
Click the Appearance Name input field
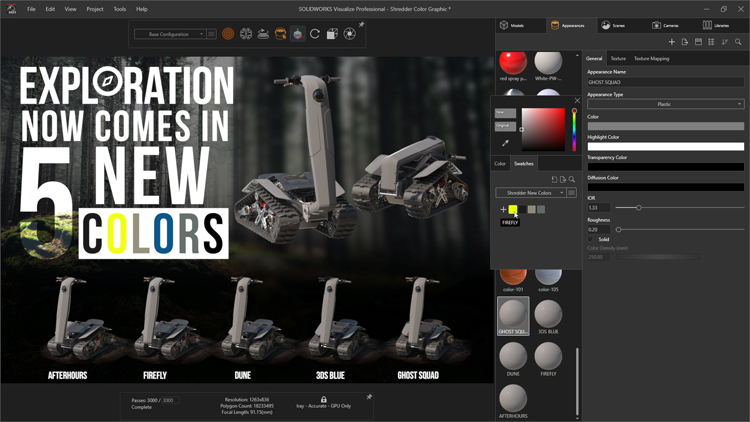(x=665, y=82)
